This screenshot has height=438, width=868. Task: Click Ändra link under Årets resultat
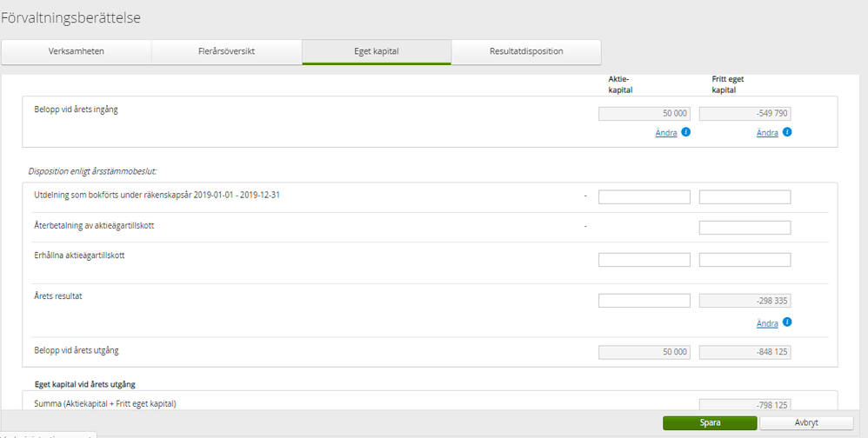(x=767, y=323)
